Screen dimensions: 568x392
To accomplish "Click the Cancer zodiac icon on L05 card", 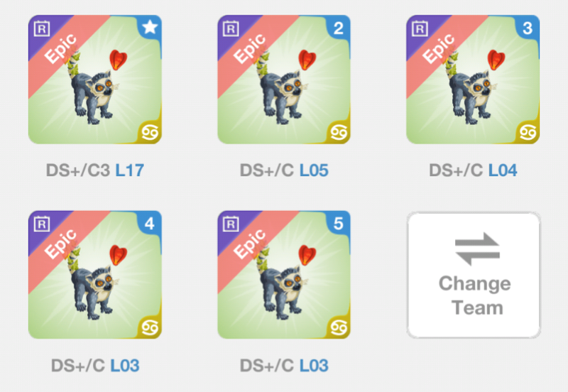I will coord(339,133).
